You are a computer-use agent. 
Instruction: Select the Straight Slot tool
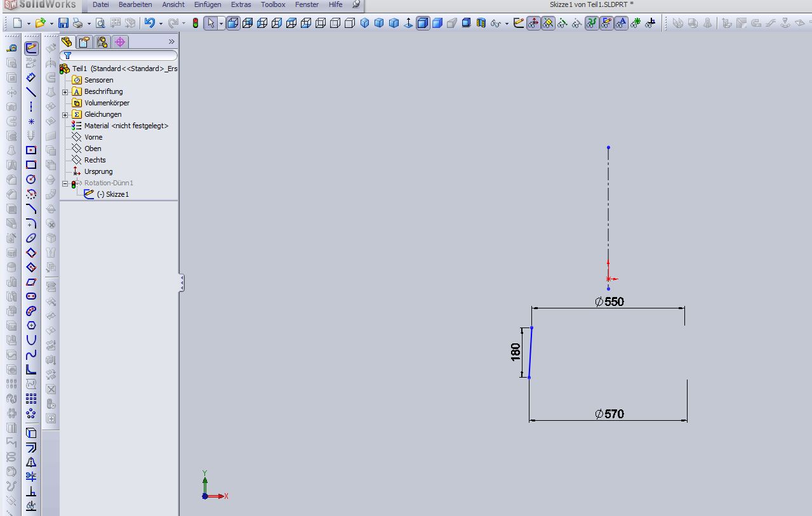point(31,296)
